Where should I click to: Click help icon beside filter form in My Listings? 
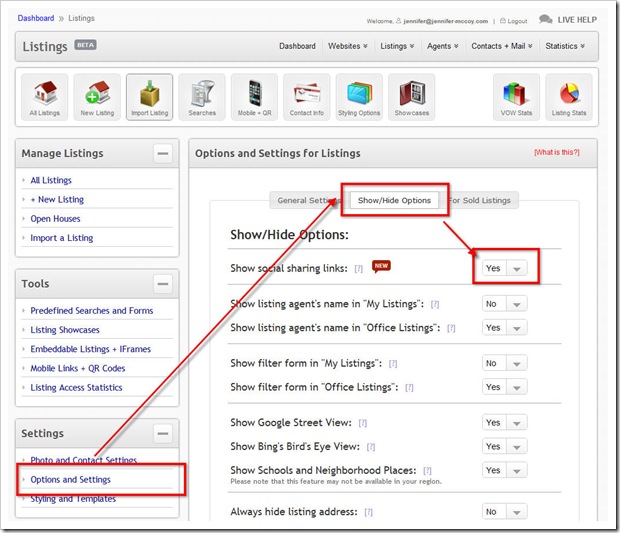[393, 364]
